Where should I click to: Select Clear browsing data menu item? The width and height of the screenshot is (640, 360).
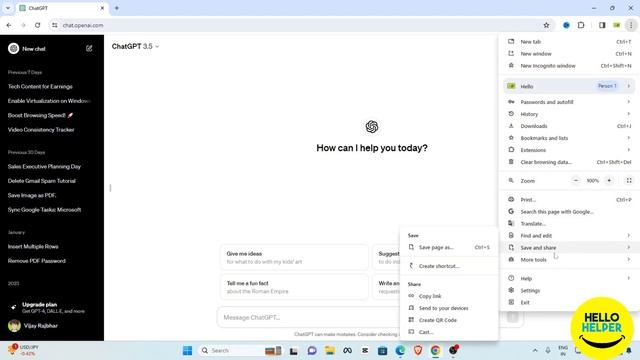[569, 162]
